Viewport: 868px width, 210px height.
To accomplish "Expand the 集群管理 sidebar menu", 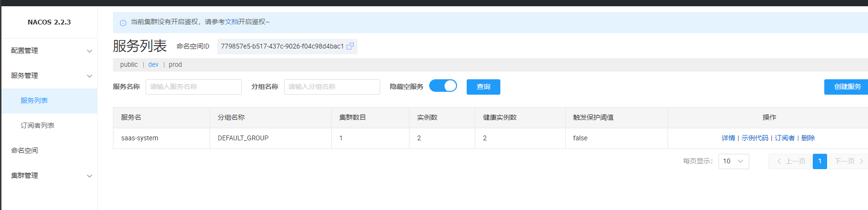I will (49, 175).
